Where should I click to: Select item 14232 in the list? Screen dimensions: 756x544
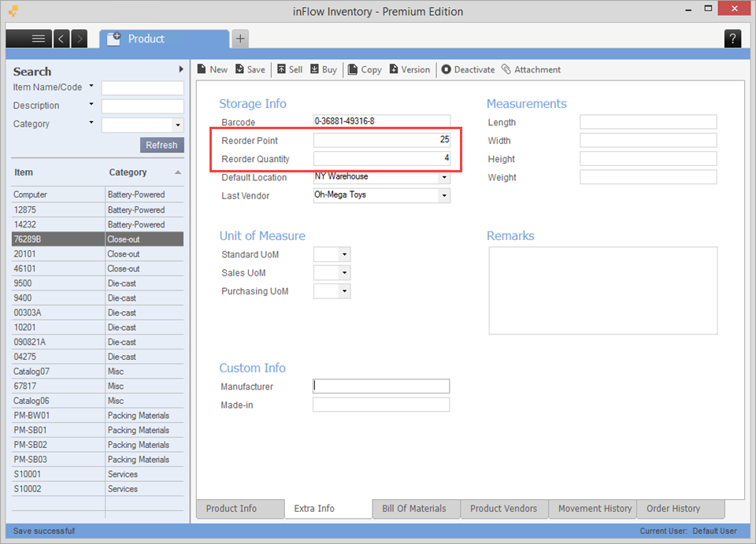tap(98, 224)
